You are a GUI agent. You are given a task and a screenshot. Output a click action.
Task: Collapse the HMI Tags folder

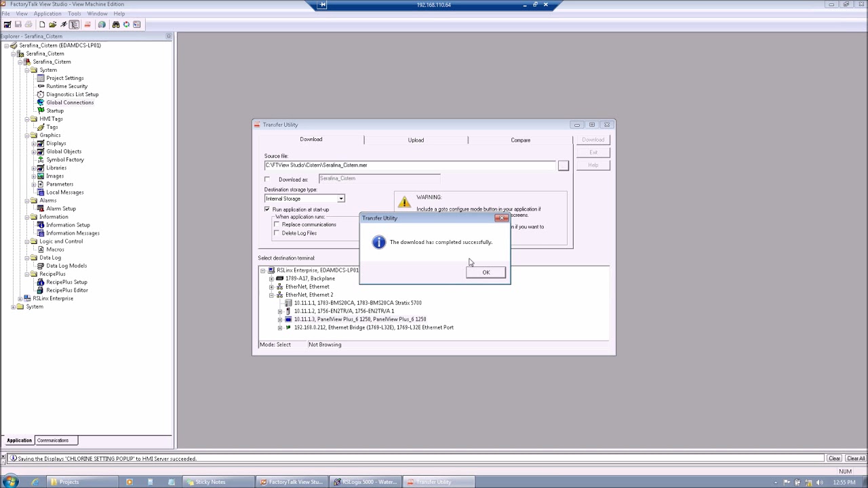click(27, 119)
